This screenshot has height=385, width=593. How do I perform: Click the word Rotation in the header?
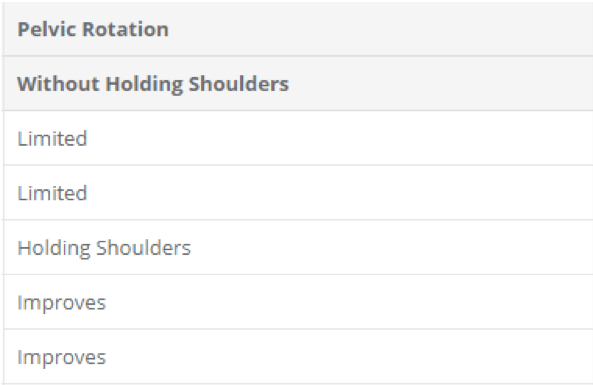[x=126, y=29]
